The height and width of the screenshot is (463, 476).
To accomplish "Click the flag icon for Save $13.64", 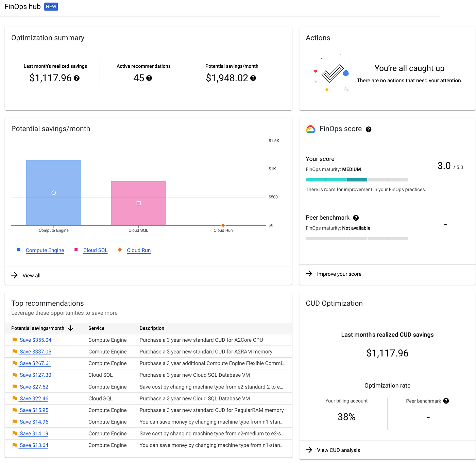I will click(15, 445).
